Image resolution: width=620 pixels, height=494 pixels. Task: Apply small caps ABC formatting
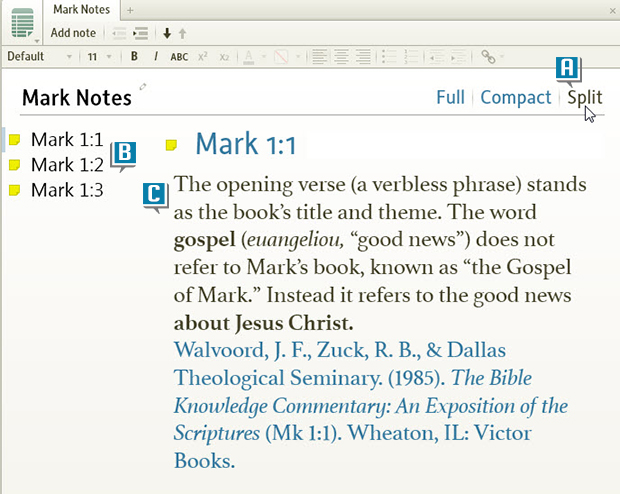(179, 57)
